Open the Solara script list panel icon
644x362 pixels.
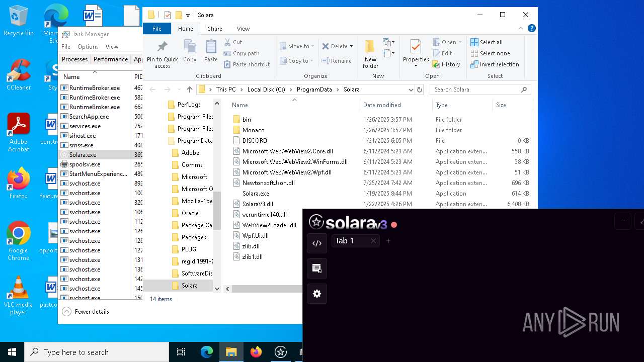coord(317,268)
